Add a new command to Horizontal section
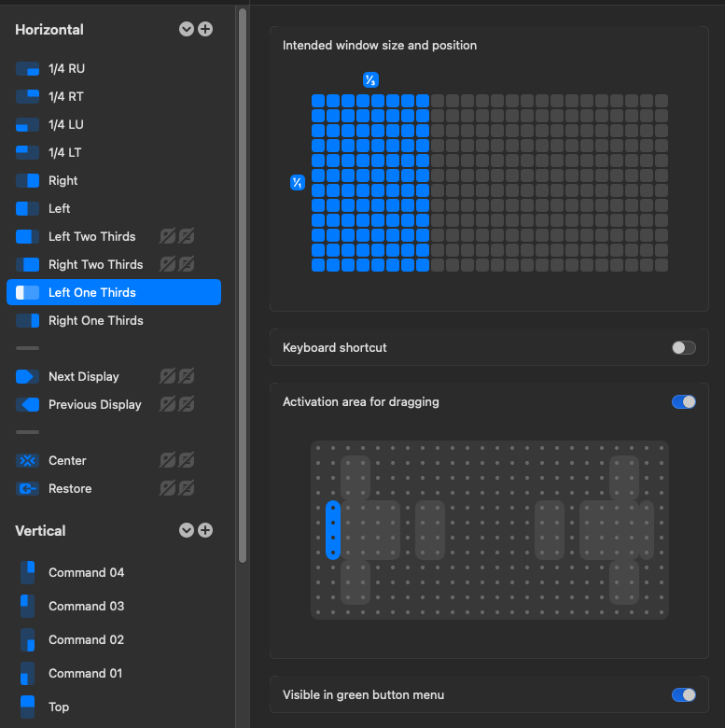This screenshot has width=725, height=728. coord(205,30)
